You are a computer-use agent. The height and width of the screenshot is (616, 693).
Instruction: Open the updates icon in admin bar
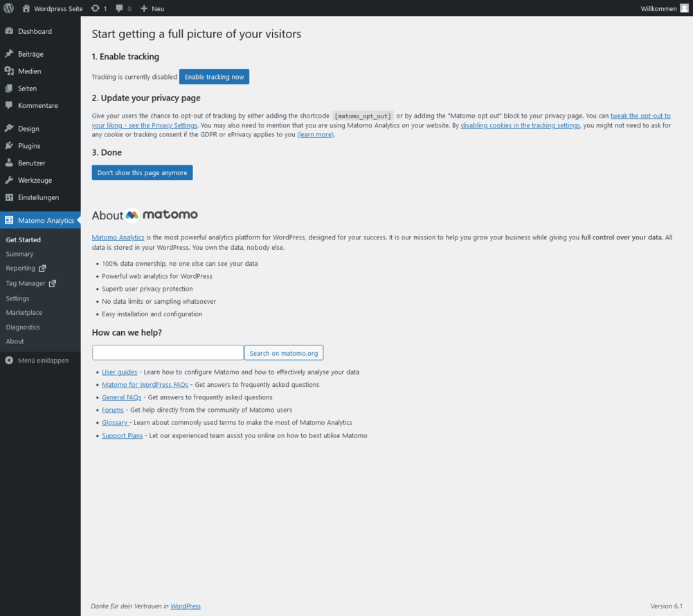pyautogui.click(x=96, y=8)
